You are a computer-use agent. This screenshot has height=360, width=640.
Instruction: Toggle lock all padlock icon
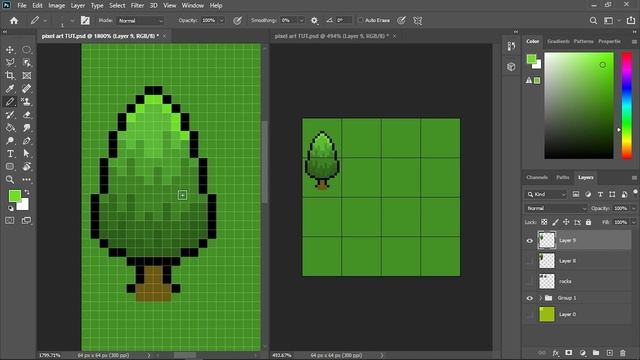[588, 222]
